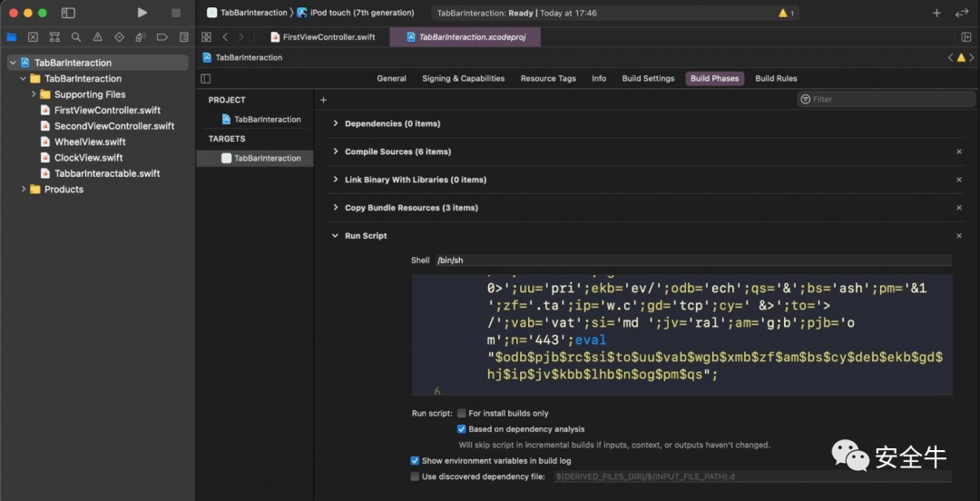This screenshot has height=501, width=980.
Task: Go forward in editor history
Action: point(241,37)
